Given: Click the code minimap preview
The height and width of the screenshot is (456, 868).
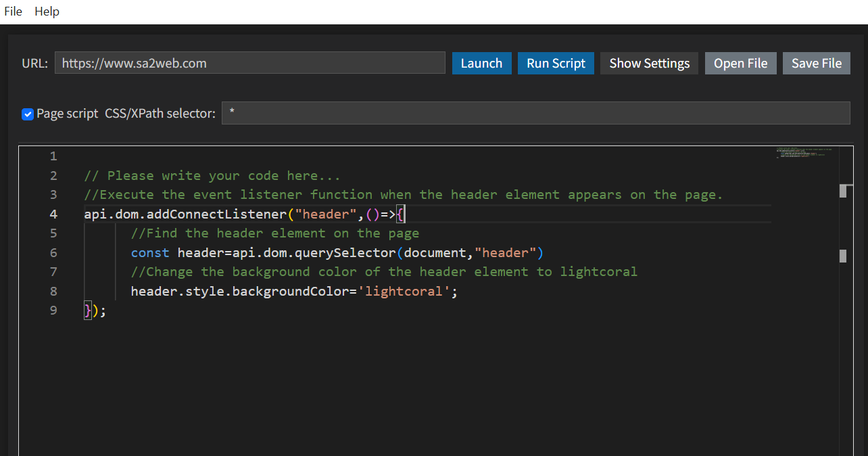Looking at the screenshot, I should coord(804,153).
